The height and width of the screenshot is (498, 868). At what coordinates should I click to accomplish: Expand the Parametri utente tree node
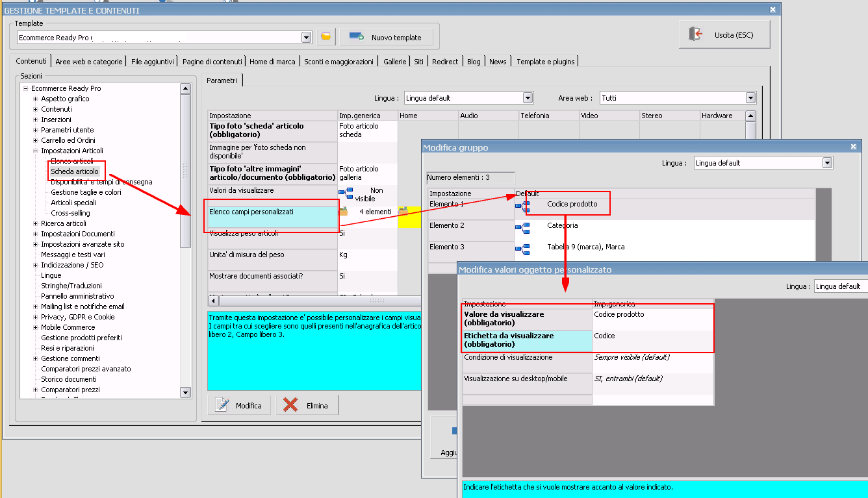click(36, 130)
